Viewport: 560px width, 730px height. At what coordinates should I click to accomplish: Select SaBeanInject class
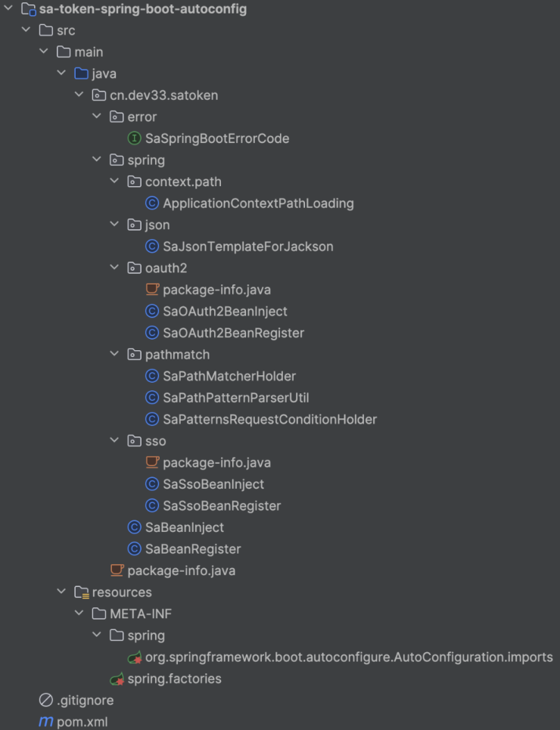tap(185, 527)
